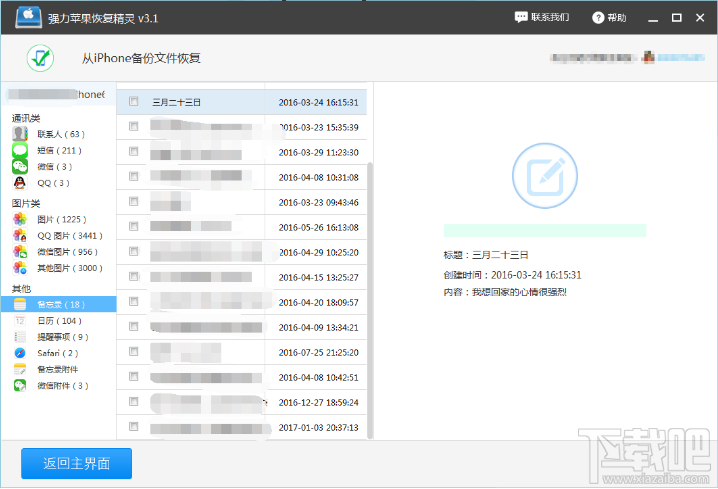Click the 帮助 question mark icon
The height and width of the screenshot is (489, 718).
[598, 17]
